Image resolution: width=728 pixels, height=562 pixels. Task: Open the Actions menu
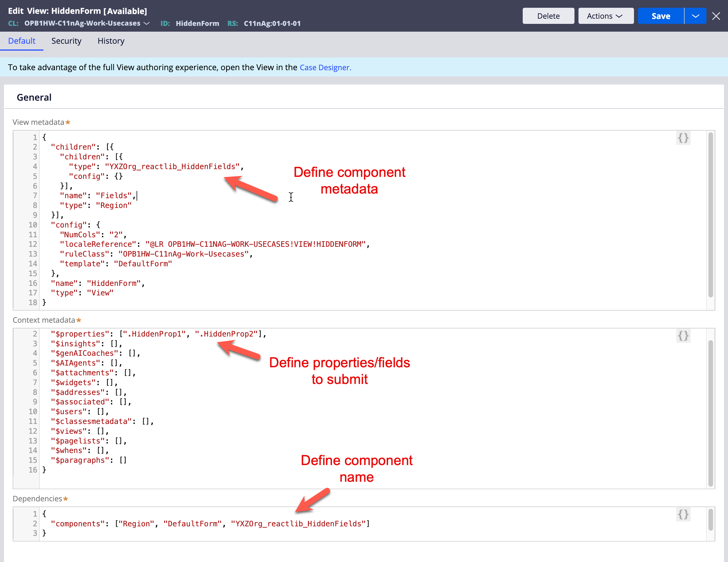coord(606,16)
